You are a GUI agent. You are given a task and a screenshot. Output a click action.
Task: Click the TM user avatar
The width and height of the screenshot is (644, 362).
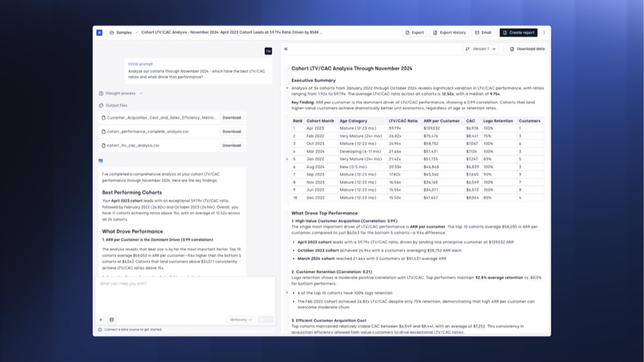[x=268, y=51]
